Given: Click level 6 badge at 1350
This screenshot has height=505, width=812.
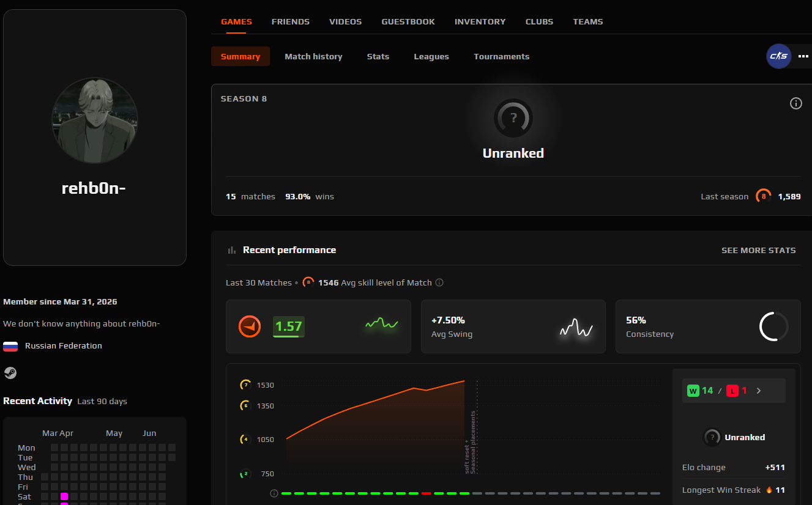Looking at the screenshot, I should (x=245, y=405).
